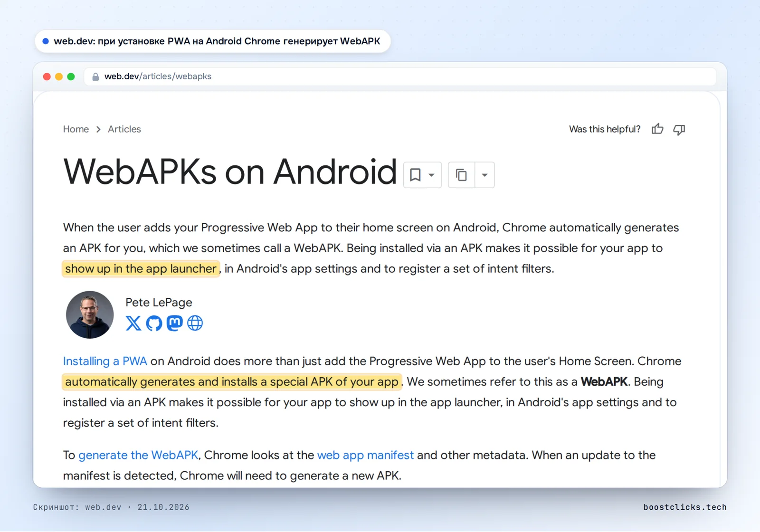Click the yellow minimize window button
The width and height of the screenshot is (760, 532).
point(59,76)
